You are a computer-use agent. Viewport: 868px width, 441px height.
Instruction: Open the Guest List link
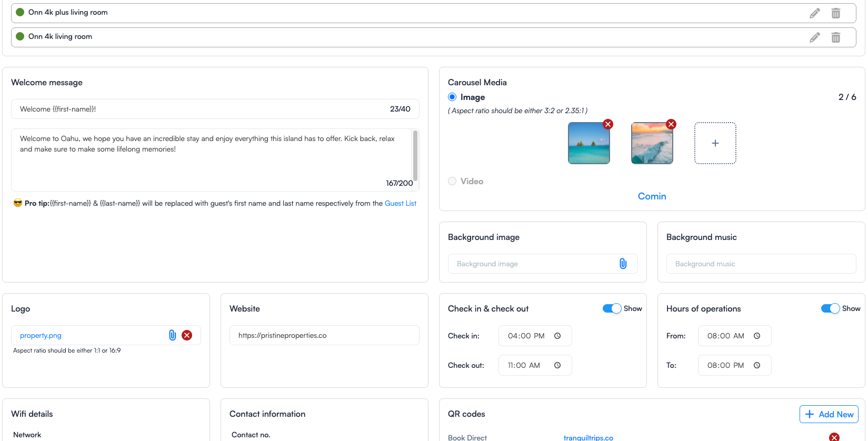click(x=400, y=203)
